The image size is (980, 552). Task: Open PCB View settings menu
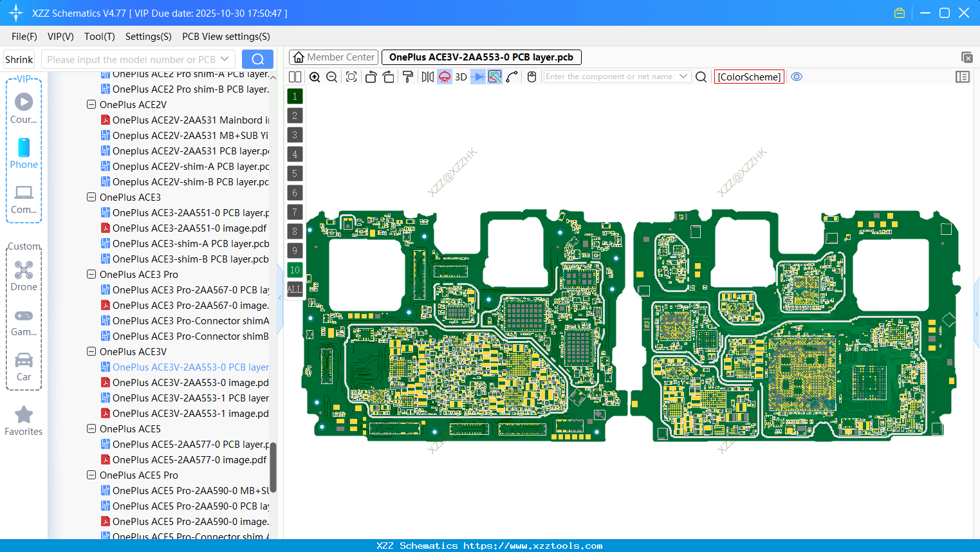(x=225, y=36)
